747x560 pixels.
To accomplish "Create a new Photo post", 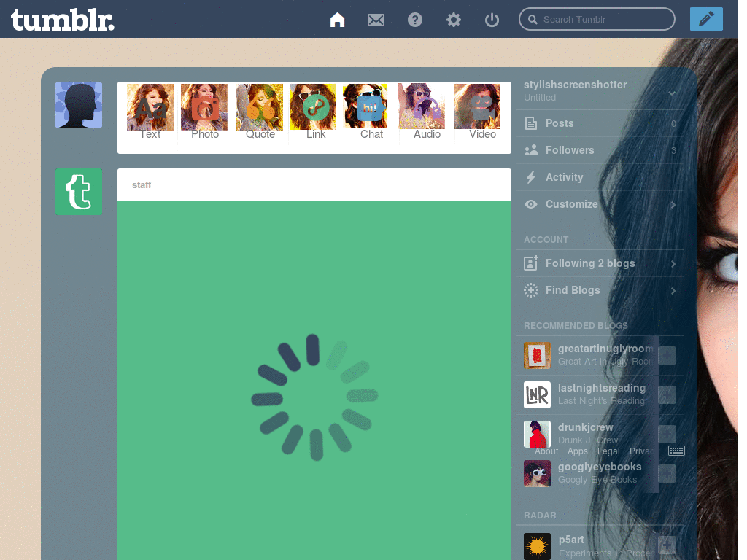I will [204, 113].
